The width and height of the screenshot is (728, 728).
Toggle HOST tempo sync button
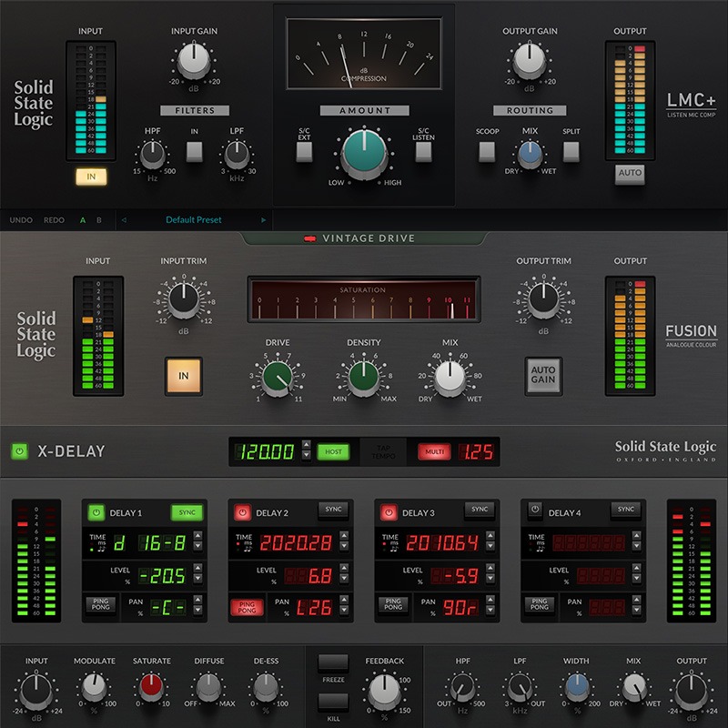click(333, 451)
